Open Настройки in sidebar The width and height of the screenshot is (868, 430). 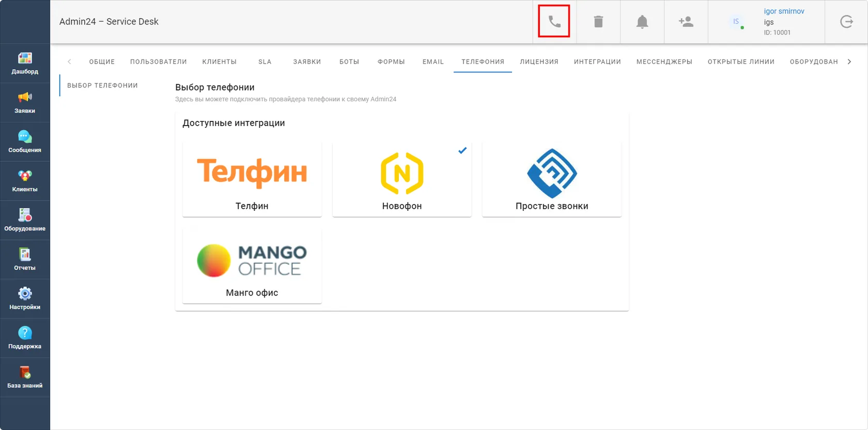click(x=25, y=299)
